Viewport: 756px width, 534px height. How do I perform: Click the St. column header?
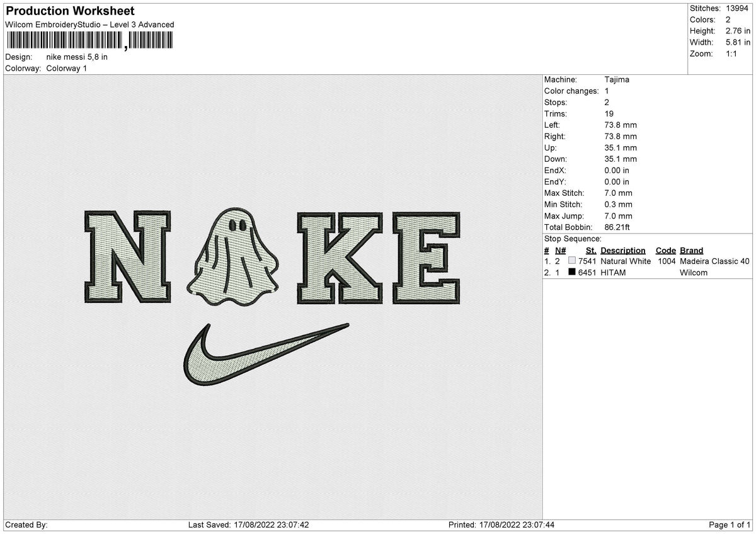(590, 250)
